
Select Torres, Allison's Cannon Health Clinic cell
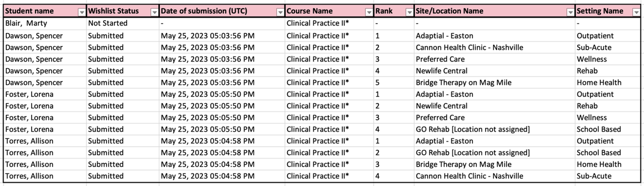[469, 176]
